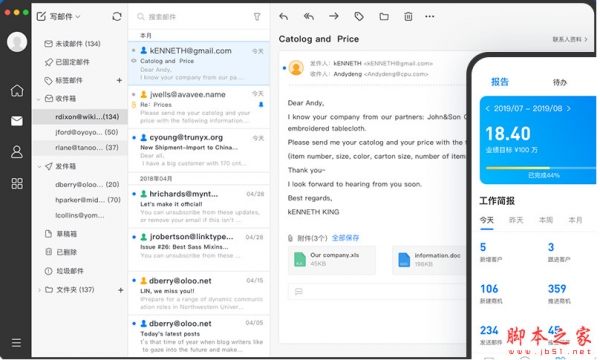Open hrichards email Let's make it official
600x360 pixels.
pos(199,207)
